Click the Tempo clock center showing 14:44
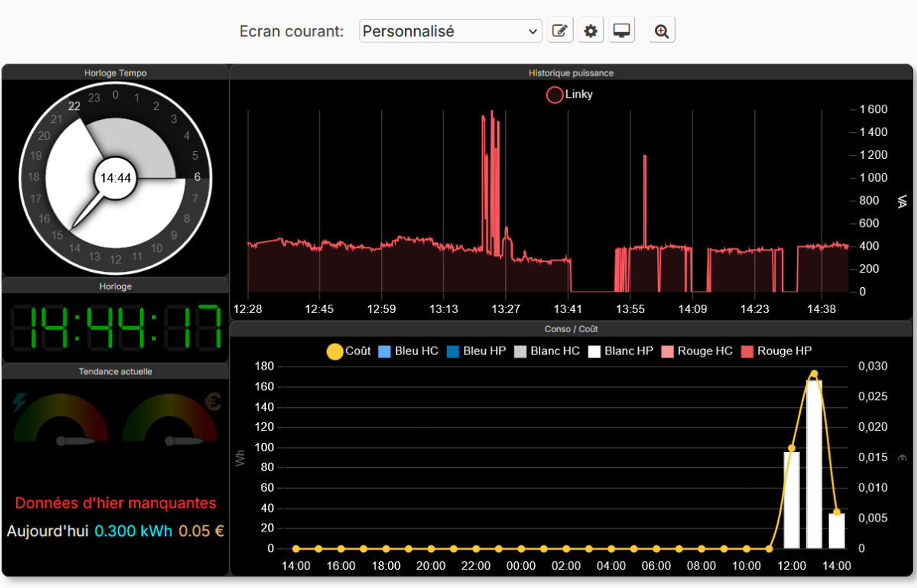917x588 pixels. (x=115, y=178)
